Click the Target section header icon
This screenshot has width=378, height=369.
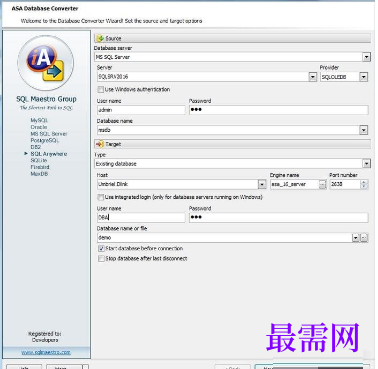tap(100, 144)
